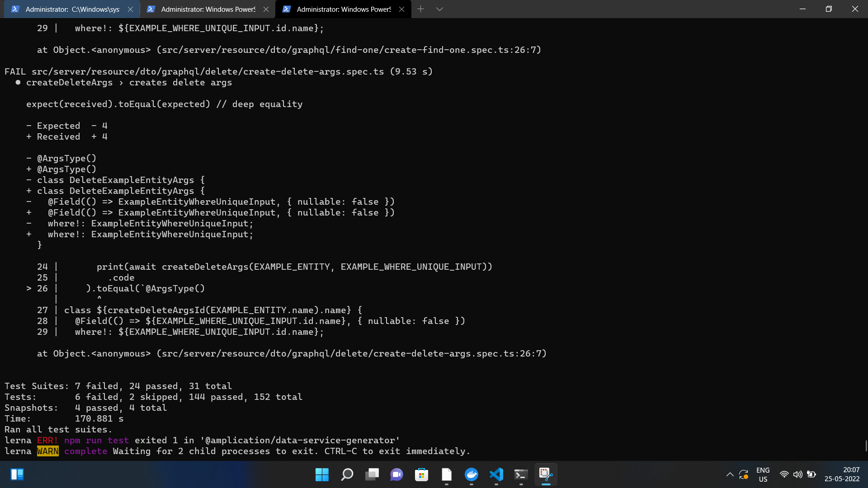
Task: Open the Snipping tool on the taskbar
Action: point(546,474)
